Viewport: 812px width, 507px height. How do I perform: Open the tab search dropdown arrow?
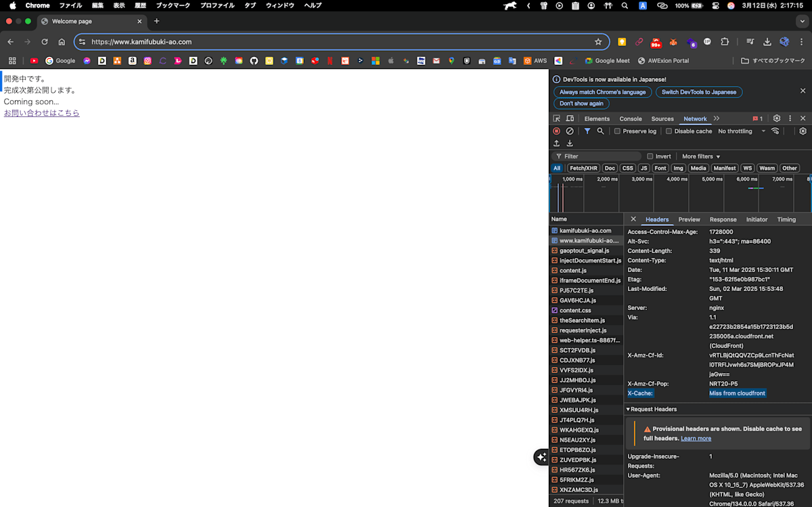[802, 21]
